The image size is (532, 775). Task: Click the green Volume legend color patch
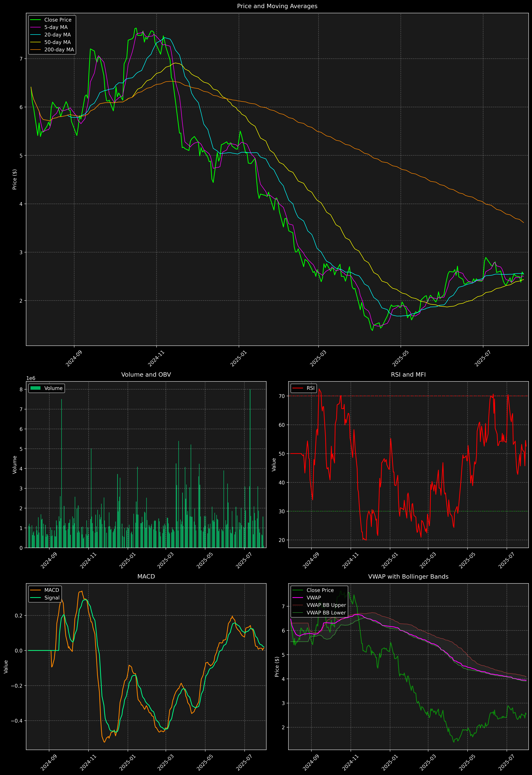tap(35, 388)
